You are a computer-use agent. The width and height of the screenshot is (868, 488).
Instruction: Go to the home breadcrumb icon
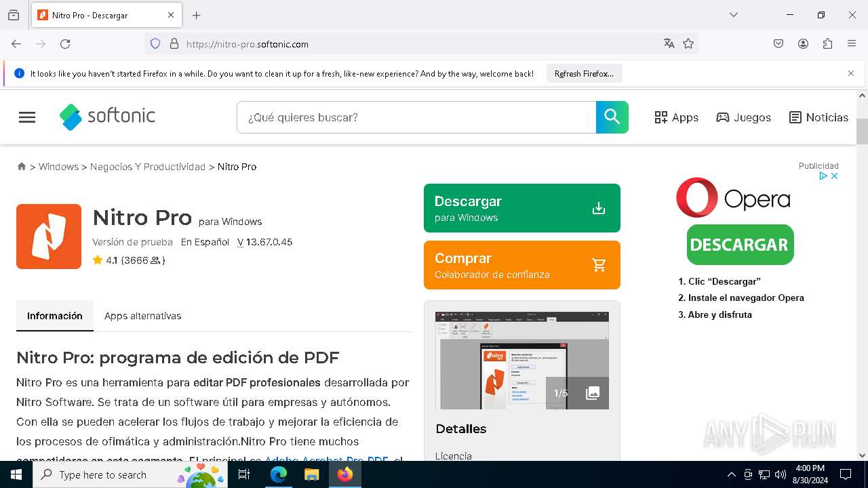(x=22, y=166)
